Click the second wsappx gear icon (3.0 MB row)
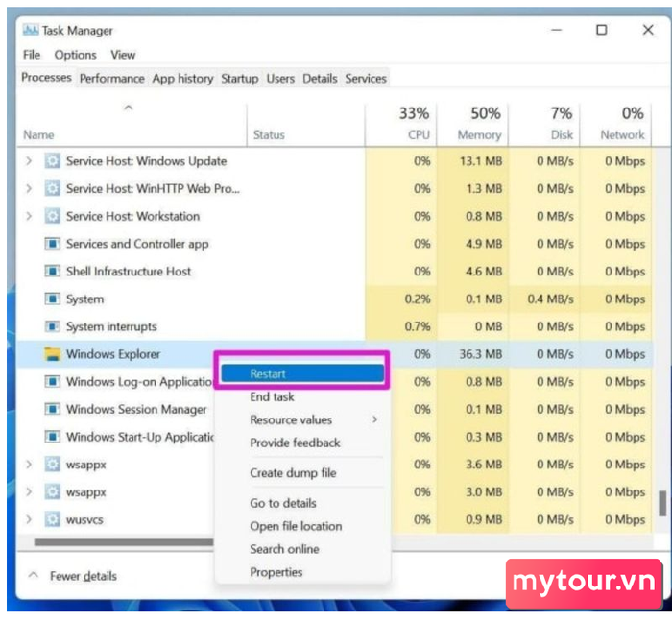672x622 pixels. (x=52, y=491)
